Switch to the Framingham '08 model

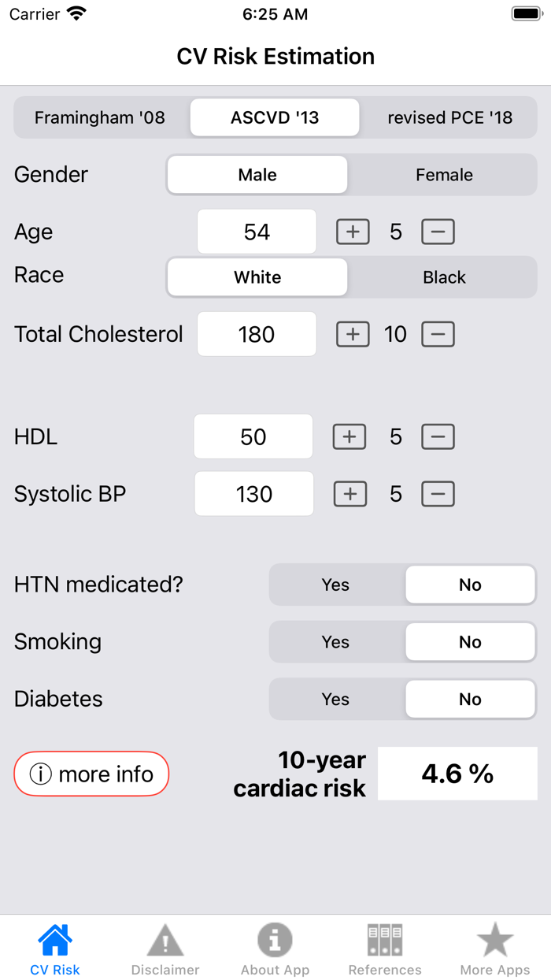(100, 117)
